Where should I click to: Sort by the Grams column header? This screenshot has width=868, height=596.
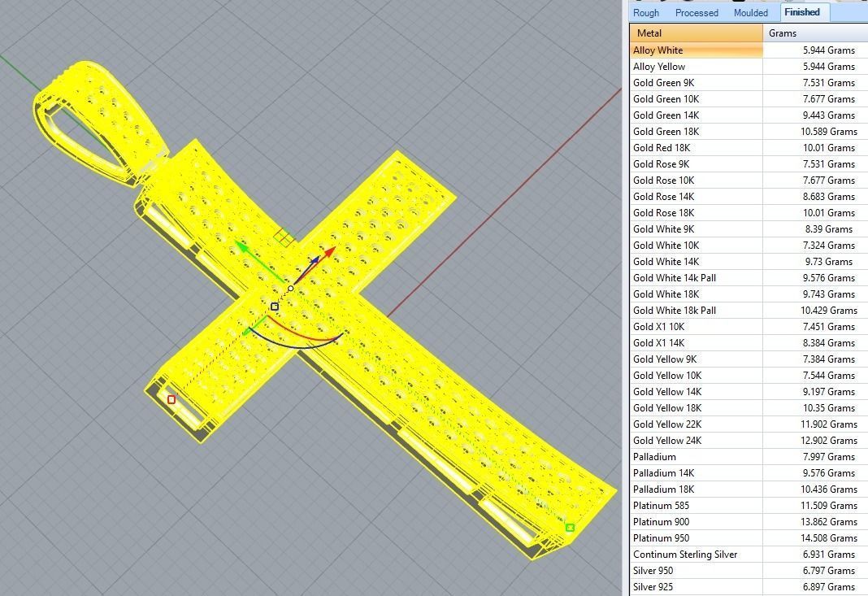815,33
